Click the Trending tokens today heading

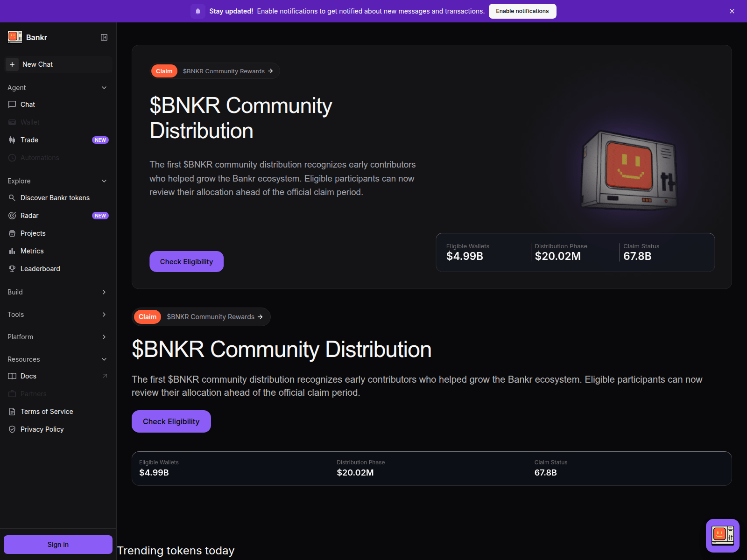[x=176, y=551]
